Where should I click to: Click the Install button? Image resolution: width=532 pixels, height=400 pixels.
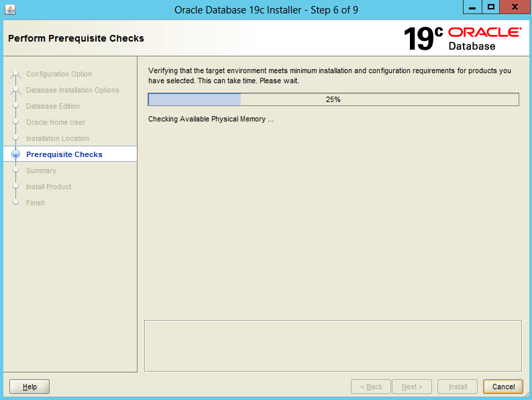tap(458, 387)
